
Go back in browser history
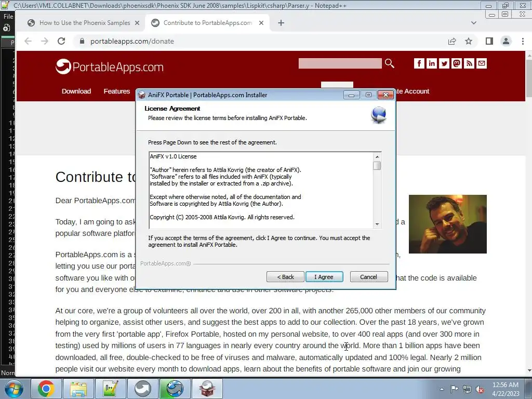pos(28,41)
